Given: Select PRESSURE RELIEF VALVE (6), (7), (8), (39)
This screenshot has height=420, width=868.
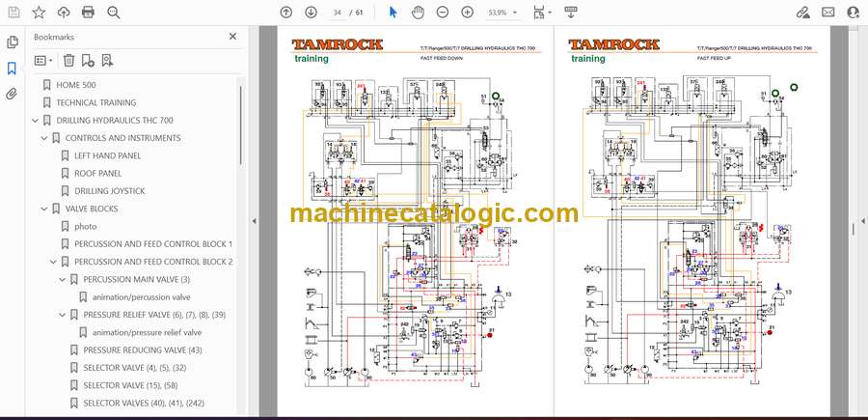Looking at the screenshot, I should (154, 315).
